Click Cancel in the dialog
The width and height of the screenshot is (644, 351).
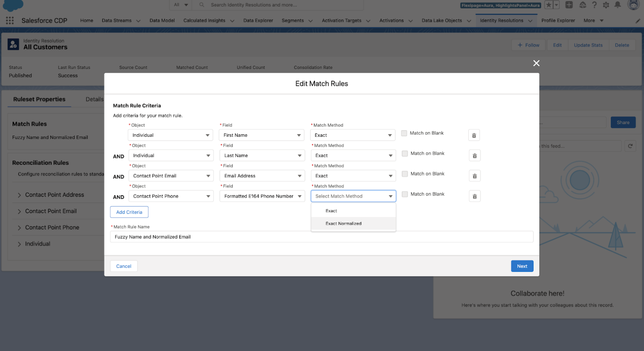point(124,266)
